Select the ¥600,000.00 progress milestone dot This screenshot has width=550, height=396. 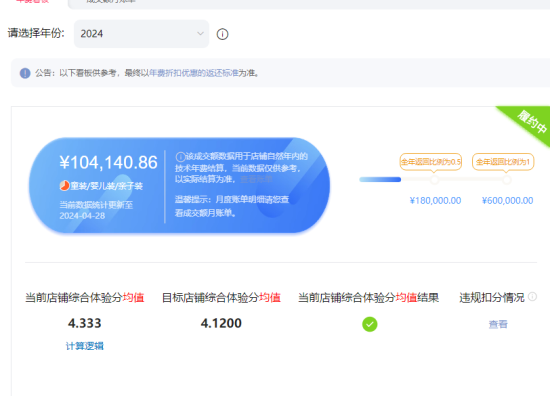(507, 180)
